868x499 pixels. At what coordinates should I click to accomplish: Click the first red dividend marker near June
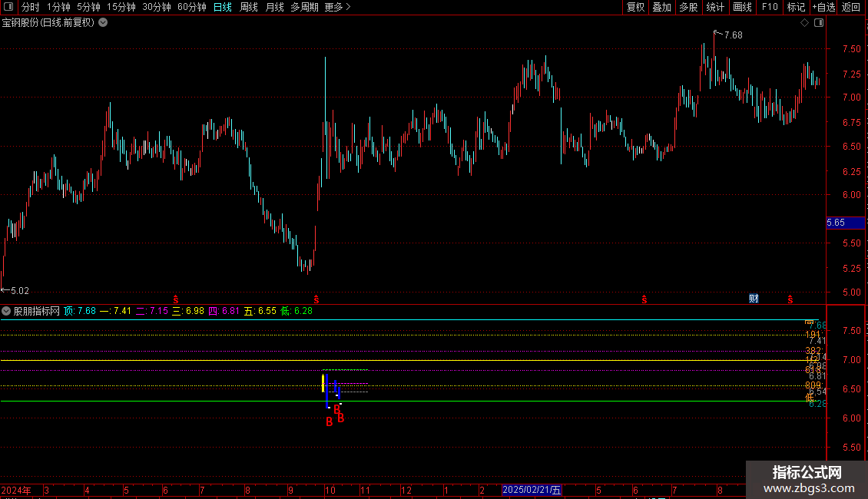(176, 299)
